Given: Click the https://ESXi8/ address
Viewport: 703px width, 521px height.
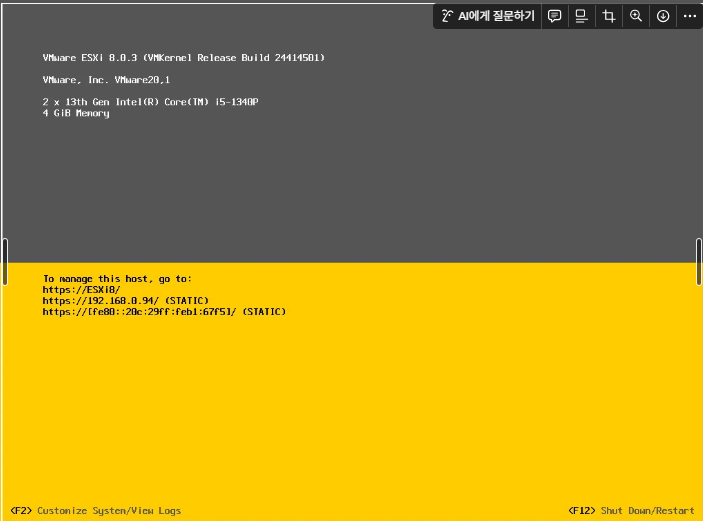Looking at the screenshot, I should coord(82,290).
